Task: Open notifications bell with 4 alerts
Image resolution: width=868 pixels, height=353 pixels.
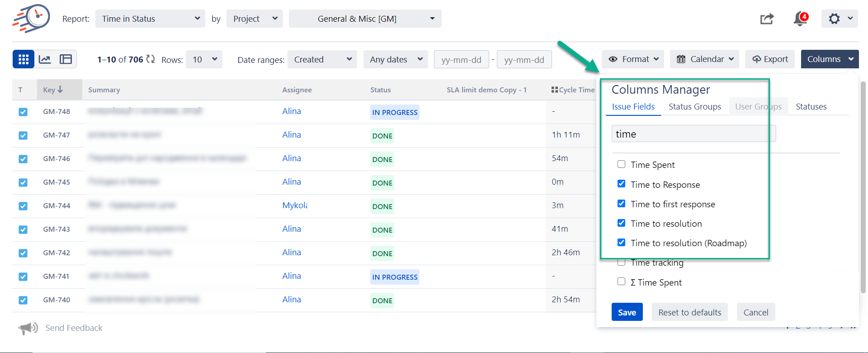Action: (800, 19)
